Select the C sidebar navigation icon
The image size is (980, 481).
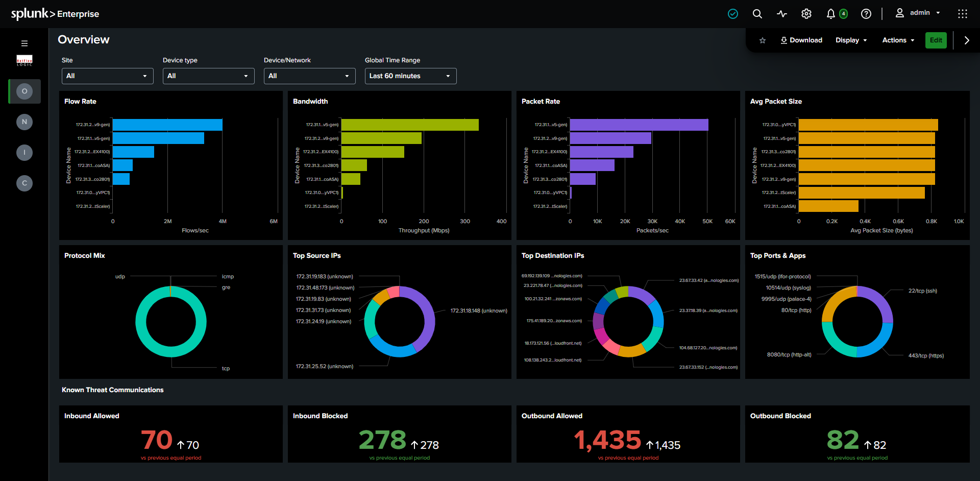[24, 183]
